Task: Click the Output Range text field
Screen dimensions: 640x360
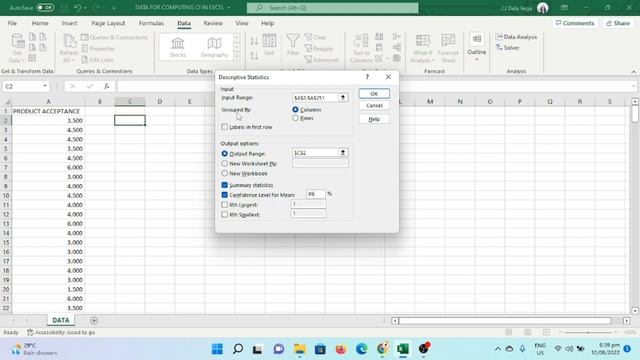Action: click(315, 153)
